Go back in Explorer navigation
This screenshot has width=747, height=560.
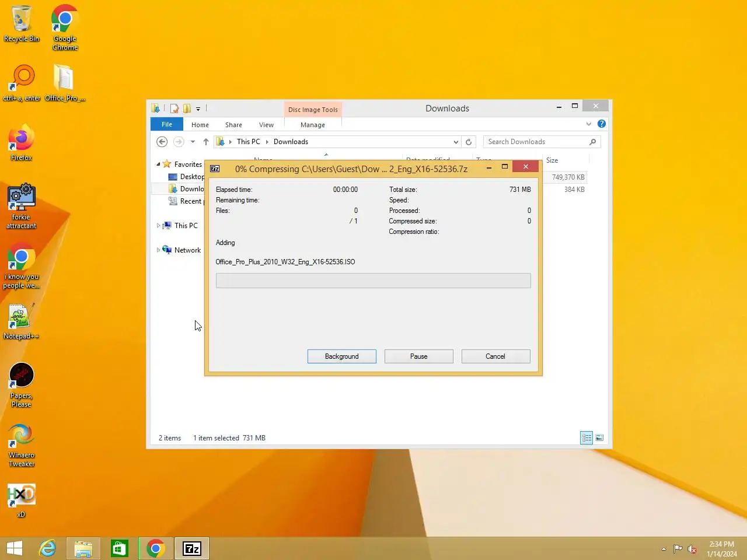pos(162,142)
